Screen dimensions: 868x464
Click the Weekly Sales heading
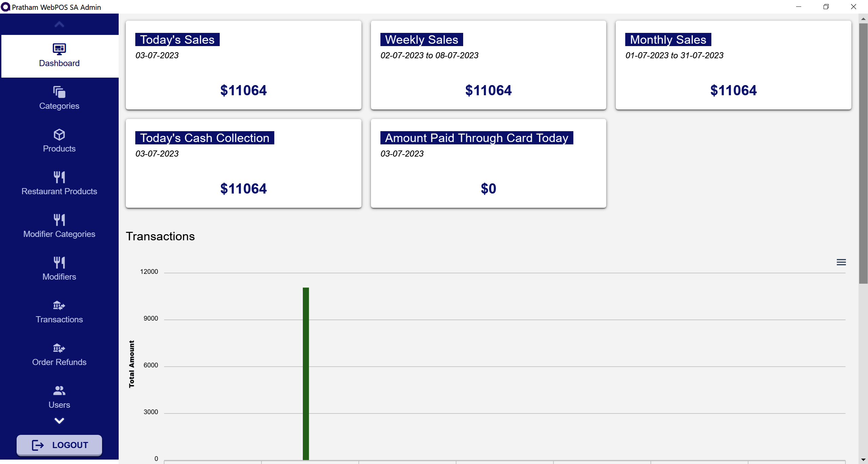[421, 39]
